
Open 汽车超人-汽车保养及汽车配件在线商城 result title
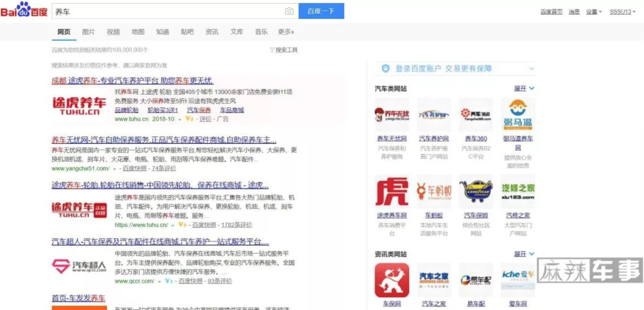point(160,242)
